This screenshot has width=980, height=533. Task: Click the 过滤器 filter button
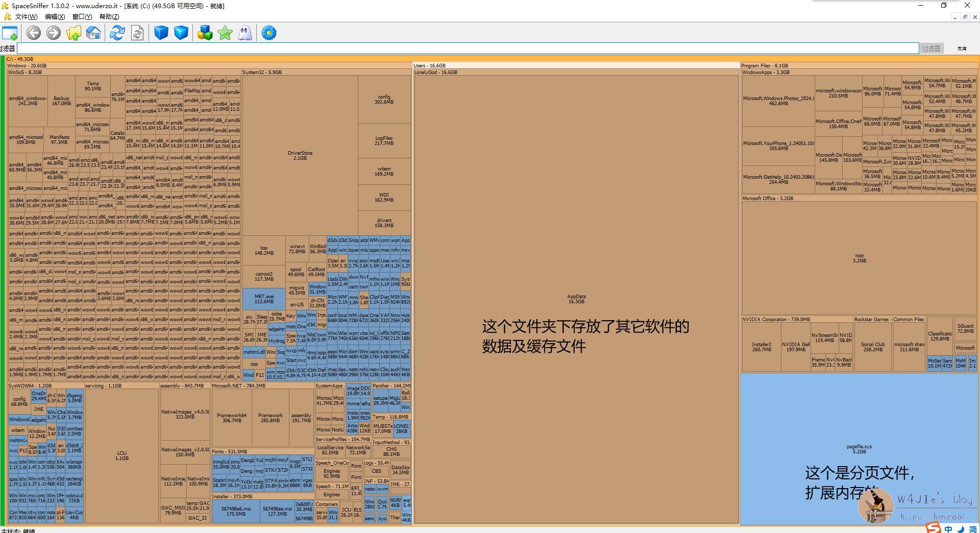(x=931, y=49)
